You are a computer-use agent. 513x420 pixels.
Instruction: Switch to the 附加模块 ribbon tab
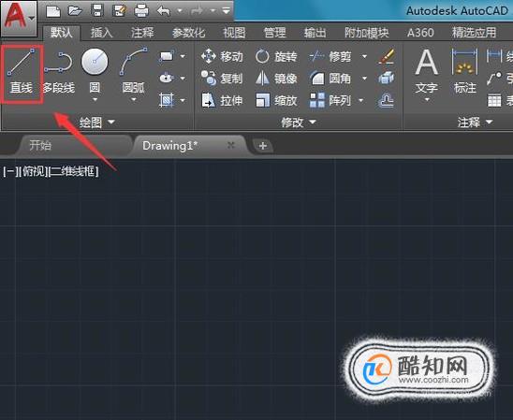coord(366,33)
